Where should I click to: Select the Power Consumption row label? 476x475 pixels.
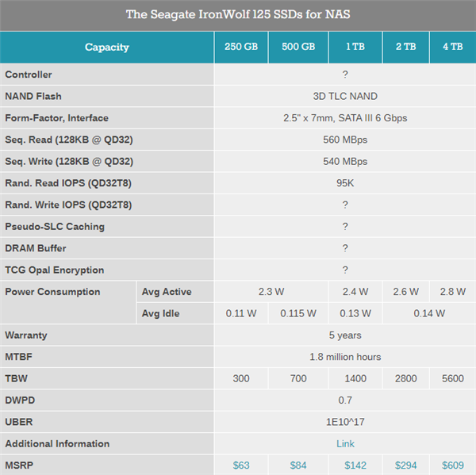(52, 292)
